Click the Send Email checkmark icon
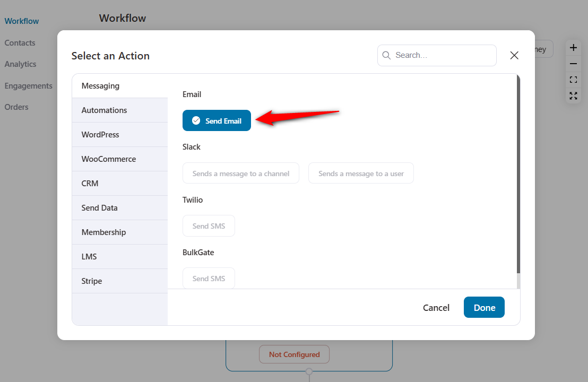588x382 pixels. pos(196,120)
